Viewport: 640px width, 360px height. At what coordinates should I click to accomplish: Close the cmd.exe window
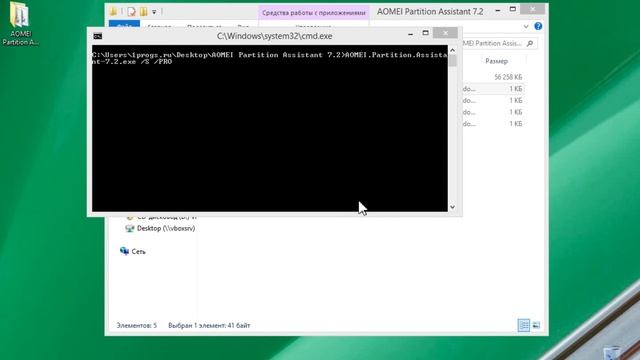click(x=445, y=33)
